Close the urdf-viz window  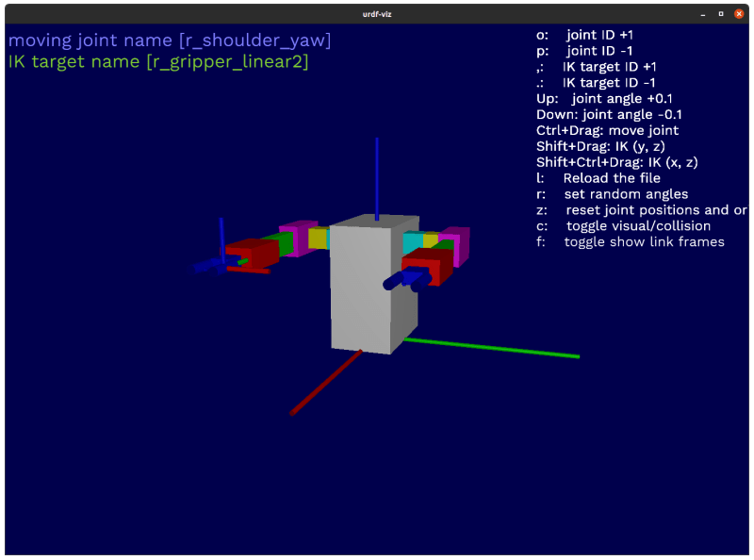coord(739,14)
